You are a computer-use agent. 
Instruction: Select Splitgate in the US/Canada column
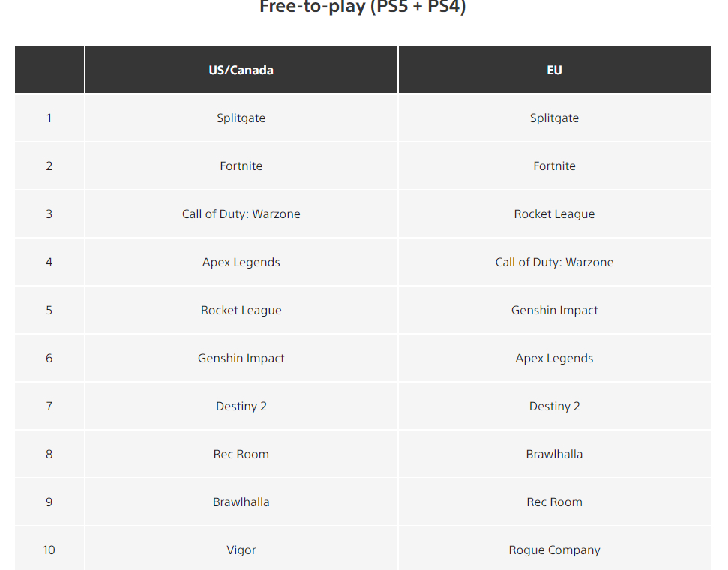(241, 118)
